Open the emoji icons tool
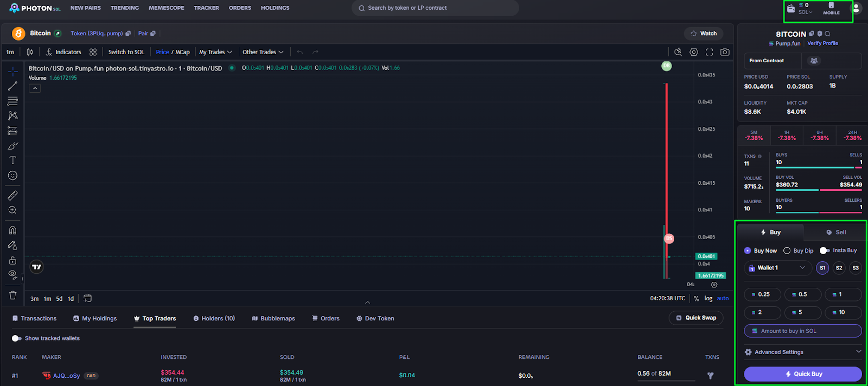This screenshot has height=386, width=868. click(x=12, y=176)
